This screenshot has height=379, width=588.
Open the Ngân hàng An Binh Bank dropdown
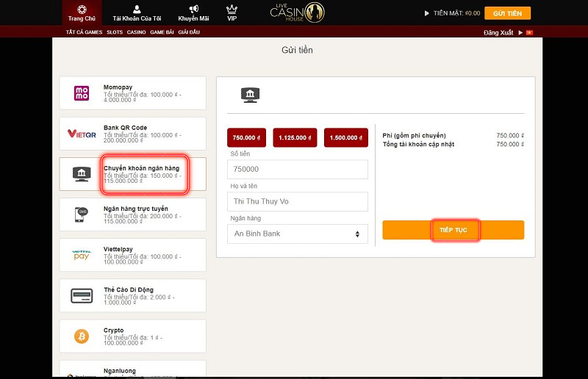pyautogui.click(x=297, y=234)
